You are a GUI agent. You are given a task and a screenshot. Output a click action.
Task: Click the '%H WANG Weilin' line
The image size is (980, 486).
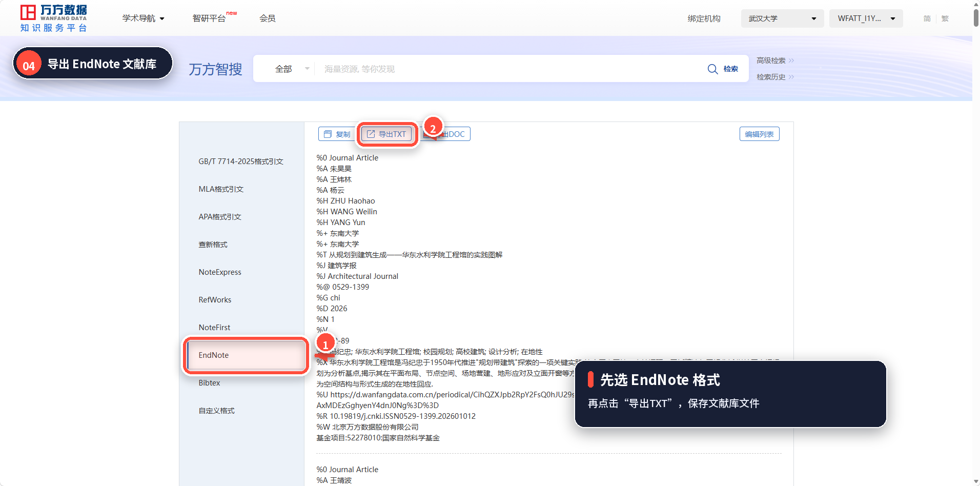tap(346, 212)
